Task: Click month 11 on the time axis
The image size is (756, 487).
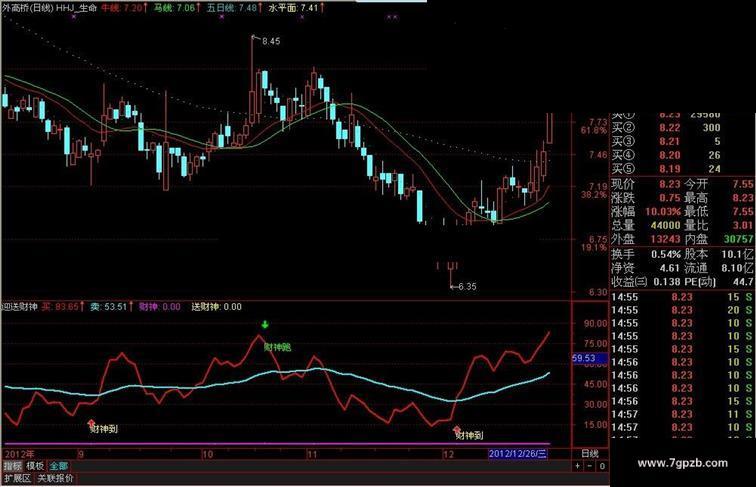Action: tap(312, 454)
